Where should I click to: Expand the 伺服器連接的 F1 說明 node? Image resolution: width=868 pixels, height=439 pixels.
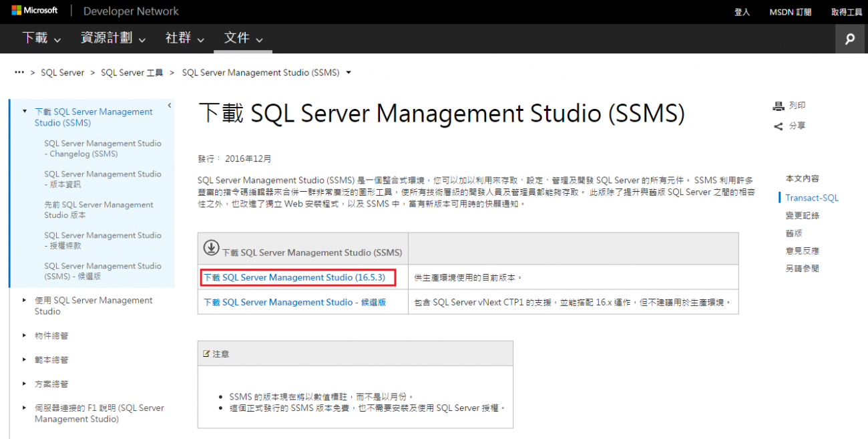[x=25, y=408]
